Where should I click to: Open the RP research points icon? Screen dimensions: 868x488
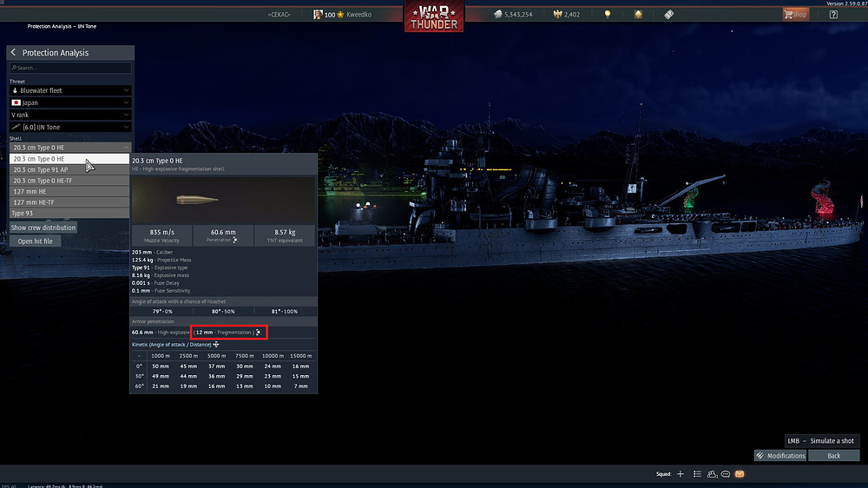tap(668, 15)
